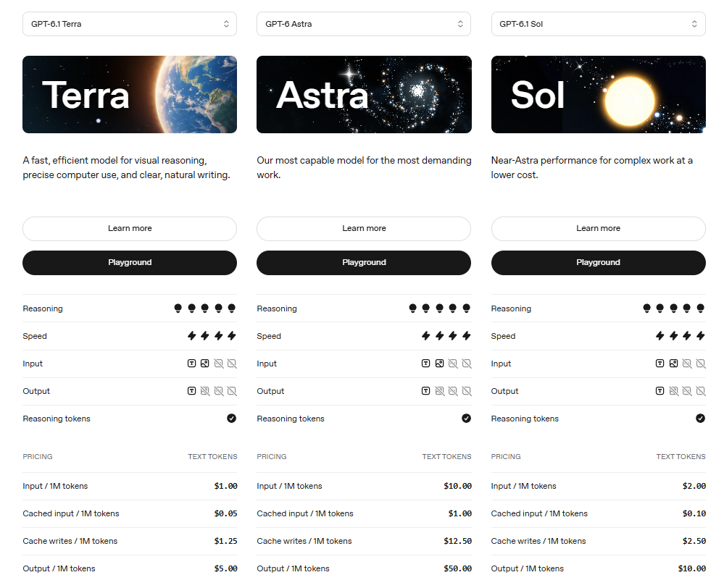This screenshot has width=724, height=588.
Task: Click Learn more under Astra description
Action: tap(364, 228)
